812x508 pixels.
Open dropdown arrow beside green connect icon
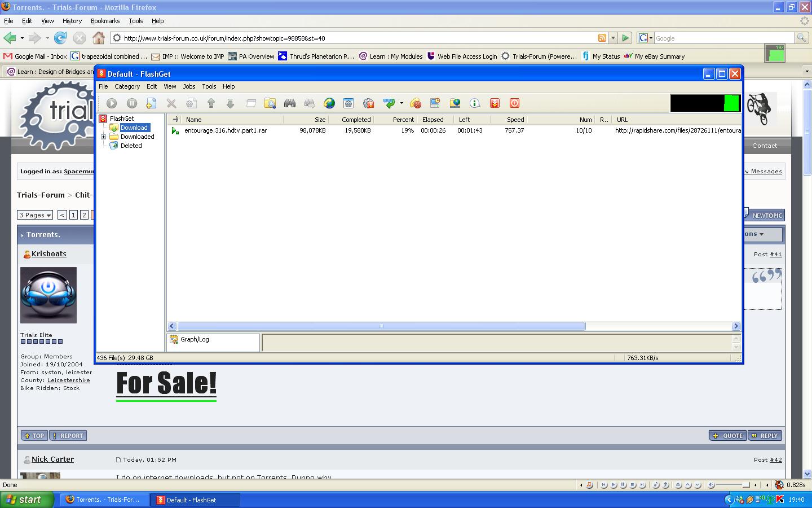point(401,103)
